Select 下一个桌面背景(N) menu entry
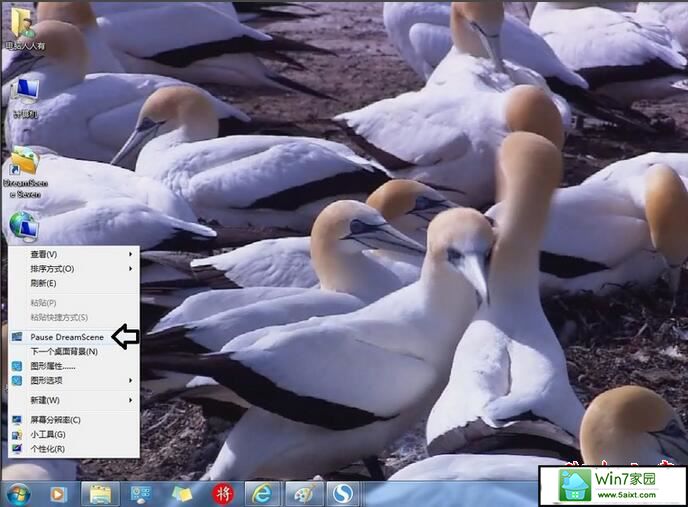Image resolution: width=688 pixels, height=507 pixels. tap(74, 352)
